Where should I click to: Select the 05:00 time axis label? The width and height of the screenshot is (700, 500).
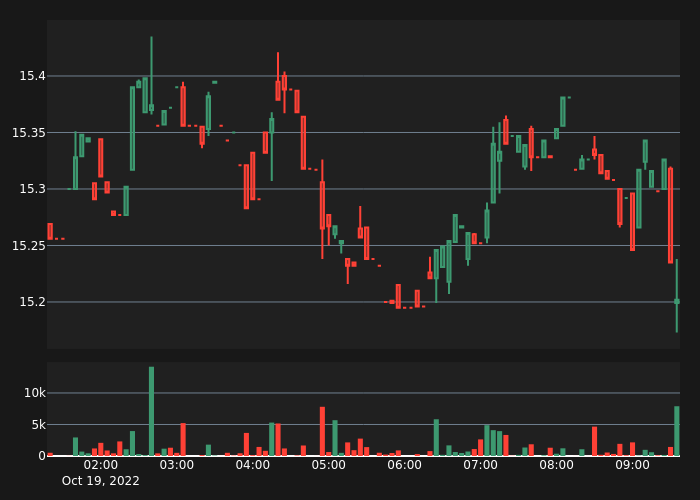point(329,465)
